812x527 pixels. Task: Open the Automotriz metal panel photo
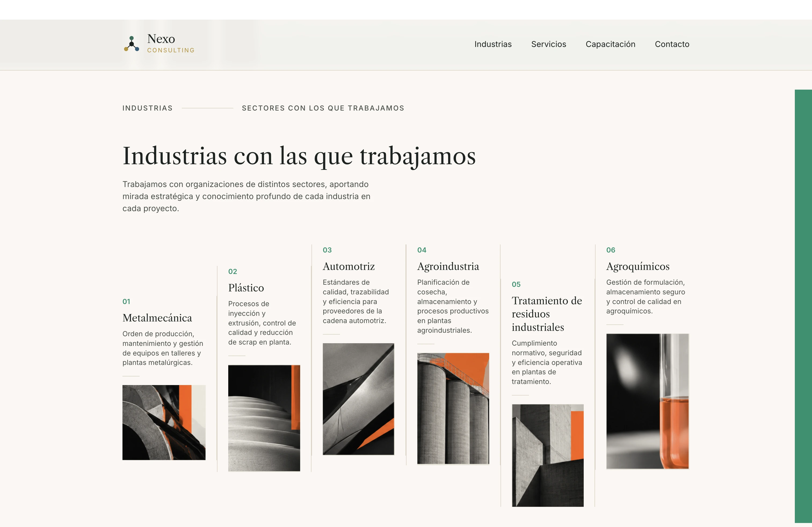point(358,399)
